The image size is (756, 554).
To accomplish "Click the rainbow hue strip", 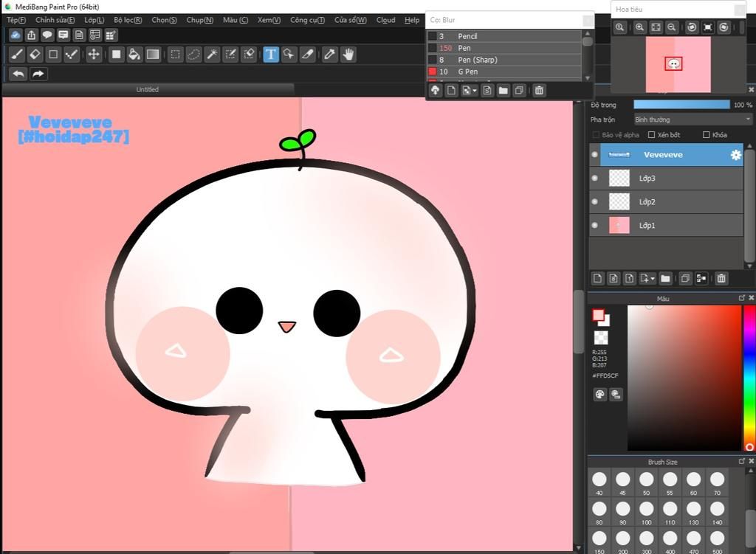I will pos(749,378).
